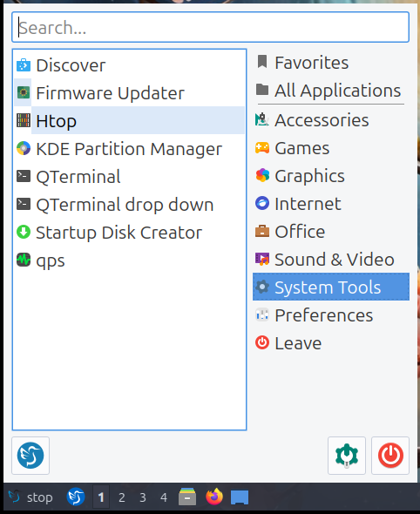Start Htop process viewer

pyautogui.click(x=129, y=120)
